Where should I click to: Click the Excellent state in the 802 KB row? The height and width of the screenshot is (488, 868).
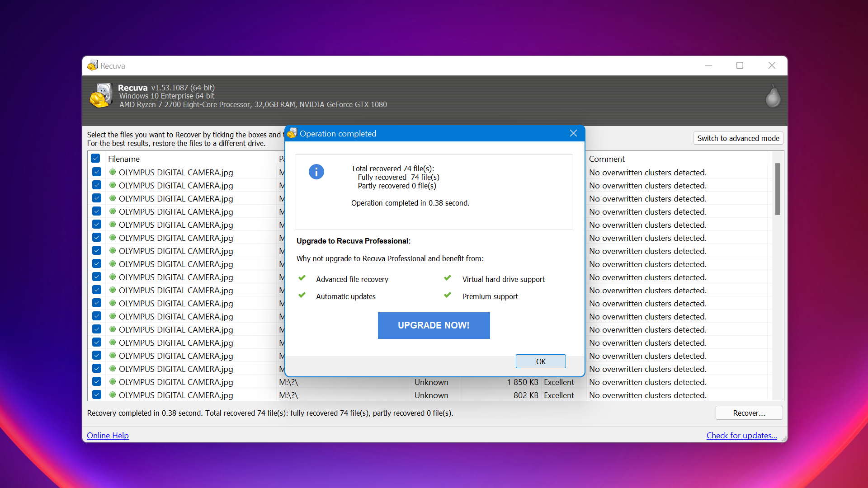click(x=559, y=395)
